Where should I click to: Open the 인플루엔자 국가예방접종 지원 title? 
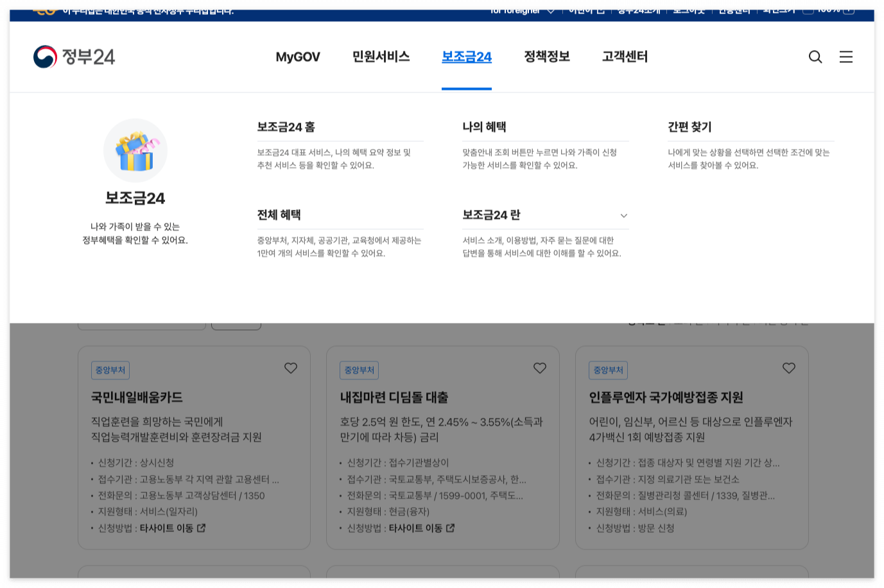pyautogui.click(x=666, y=397)
